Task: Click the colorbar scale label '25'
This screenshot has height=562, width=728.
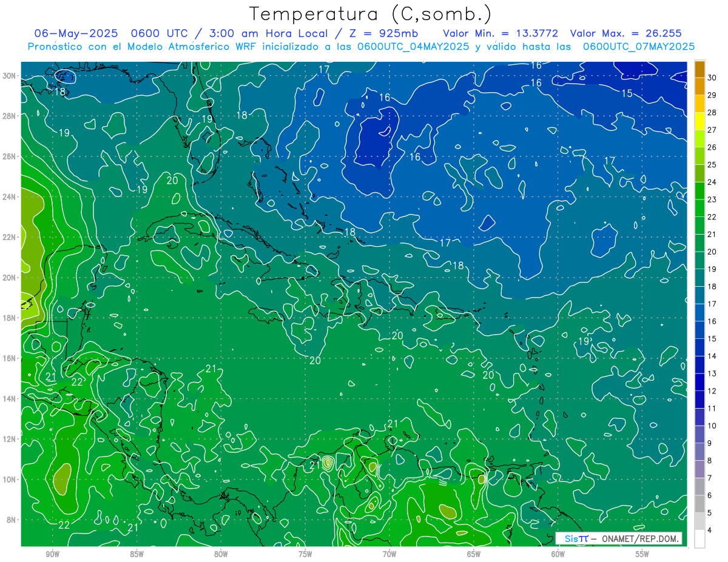Action: pyautogui.click(x=712, y=164)
